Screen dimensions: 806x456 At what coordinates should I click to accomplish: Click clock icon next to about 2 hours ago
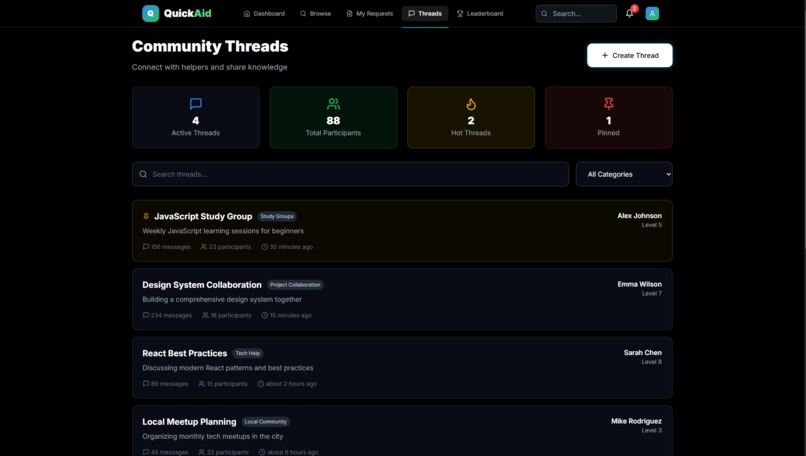[261, 384]
